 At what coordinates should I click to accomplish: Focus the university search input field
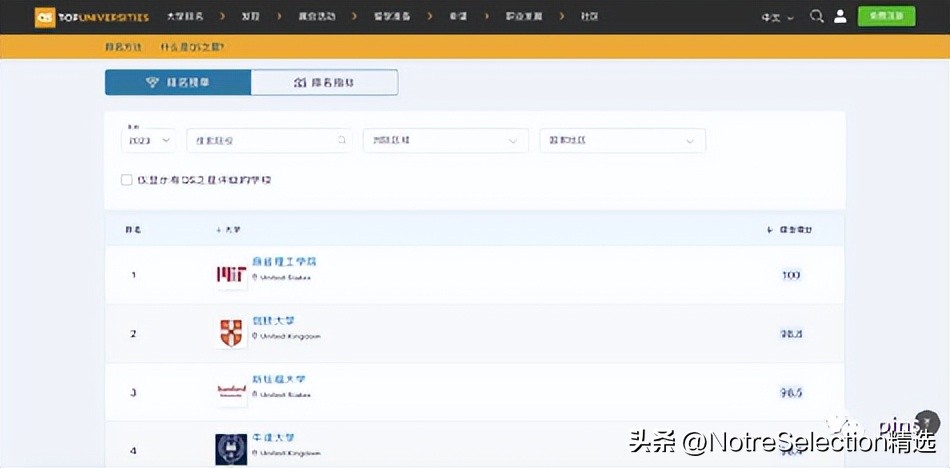(x=269, y=140)
